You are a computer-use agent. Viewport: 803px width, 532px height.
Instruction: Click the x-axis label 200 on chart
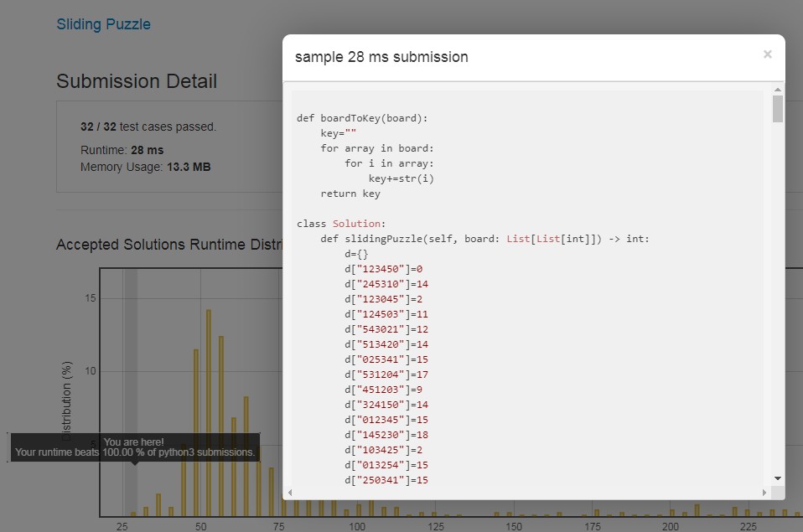(671, 526)
